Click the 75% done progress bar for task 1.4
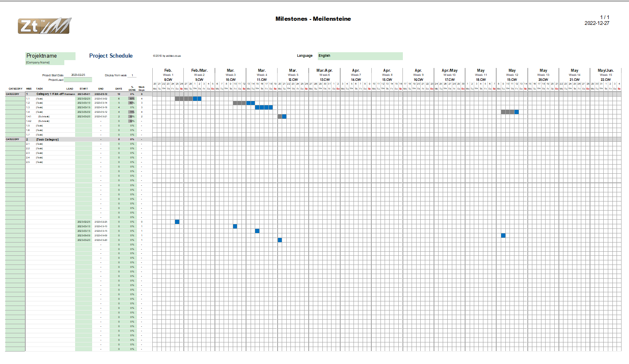 point(132,112)
